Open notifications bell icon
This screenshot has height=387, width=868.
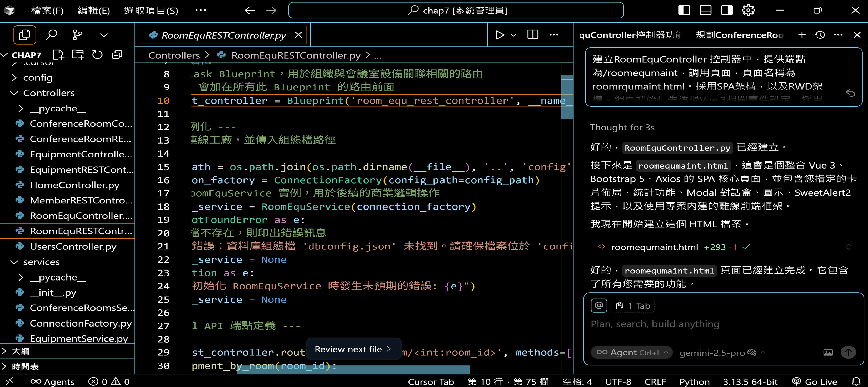[x=856, y=381]
